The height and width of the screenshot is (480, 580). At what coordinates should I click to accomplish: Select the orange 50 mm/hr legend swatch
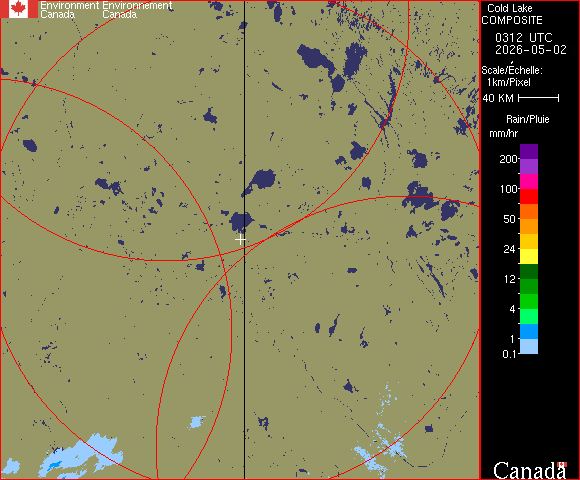(x=529, y=226)
